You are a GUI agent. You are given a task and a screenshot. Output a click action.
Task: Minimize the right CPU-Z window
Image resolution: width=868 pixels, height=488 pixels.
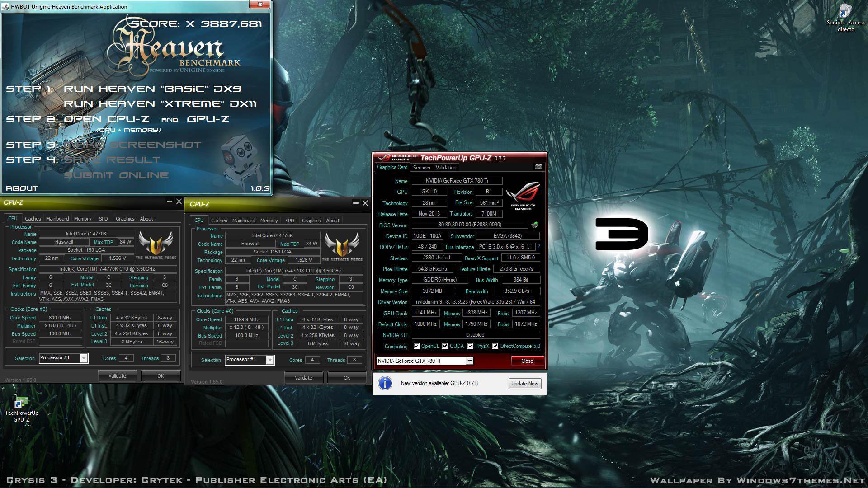(x=355, y=203)
